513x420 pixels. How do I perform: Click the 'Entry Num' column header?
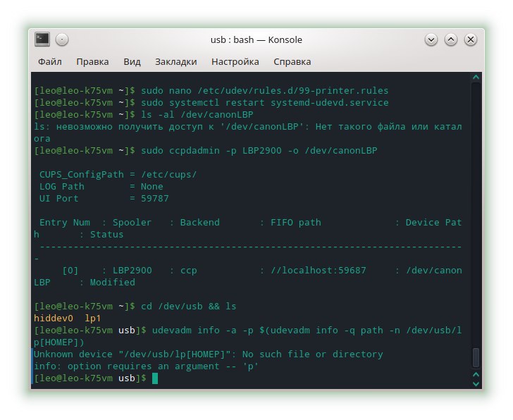(x=65, y=223)
